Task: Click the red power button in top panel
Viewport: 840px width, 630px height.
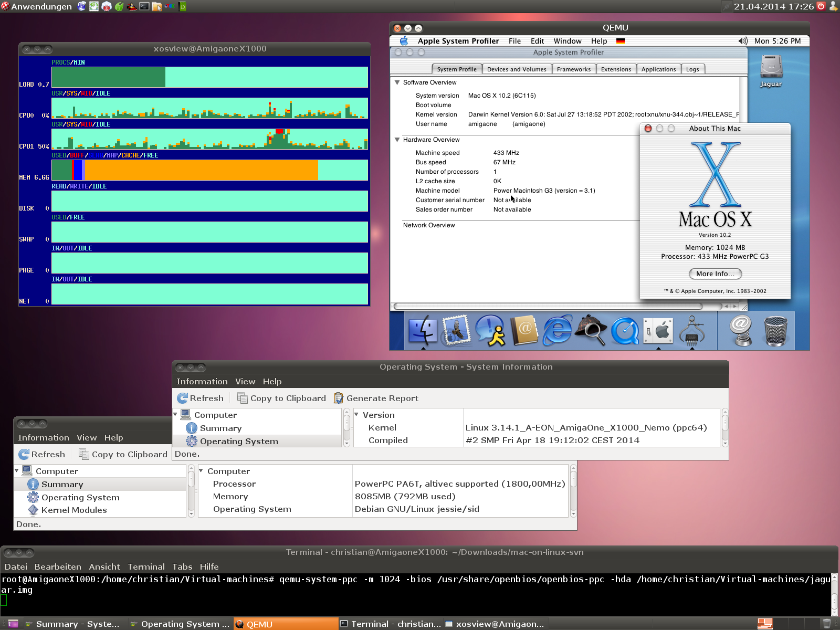Action: 821,6
